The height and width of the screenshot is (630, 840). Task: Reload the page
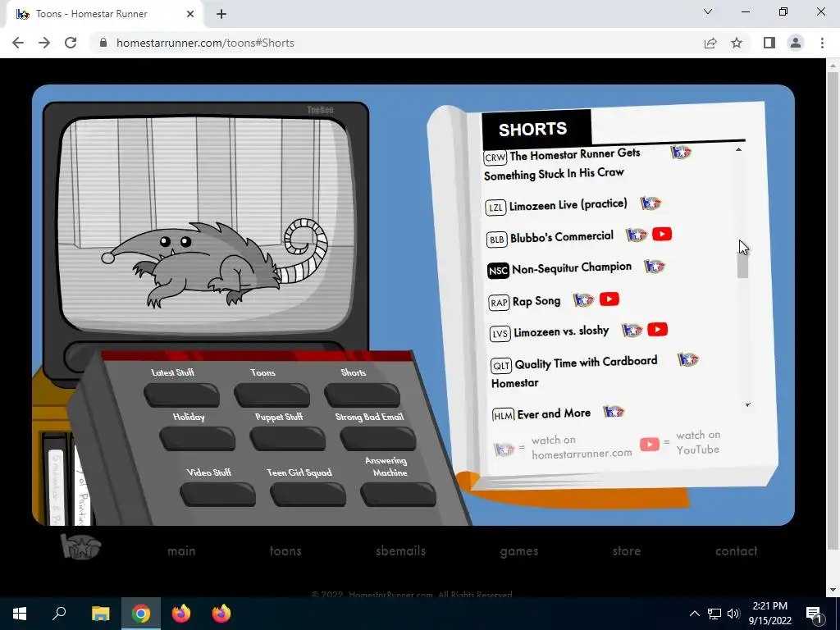pos(71,43)
